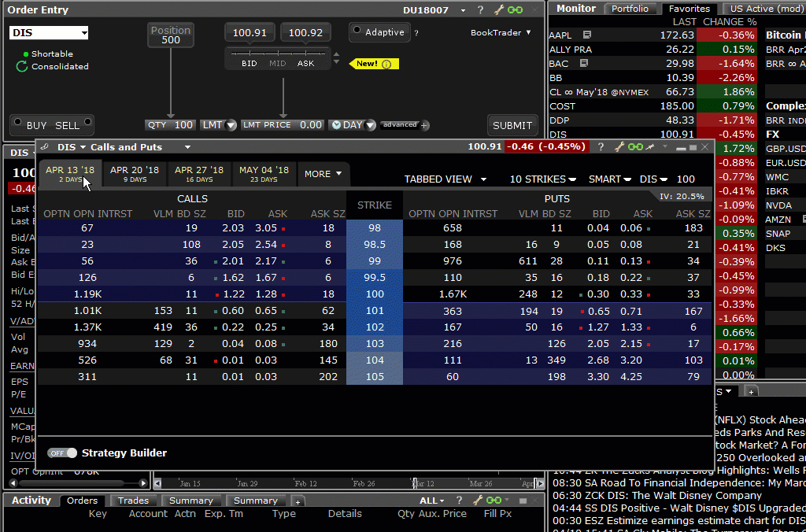This screenshot has width=806, height=532.
Task: Pin the option chain window
Action: (650, 147)
